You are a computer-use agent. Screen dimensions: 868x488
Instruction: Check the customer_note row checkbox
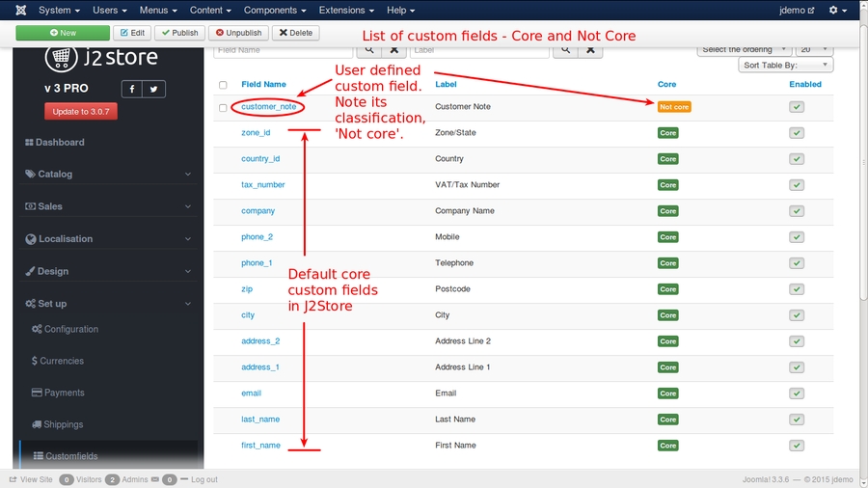[x=223, y=107]
